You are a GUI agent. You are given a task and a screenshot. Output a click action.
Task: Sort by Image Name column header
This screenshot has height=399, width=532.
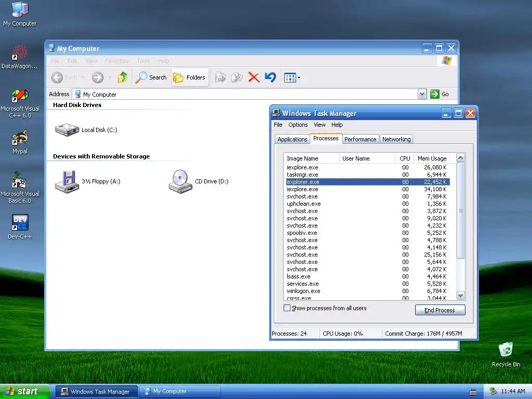pyautogui.click(x=312, y=158)
